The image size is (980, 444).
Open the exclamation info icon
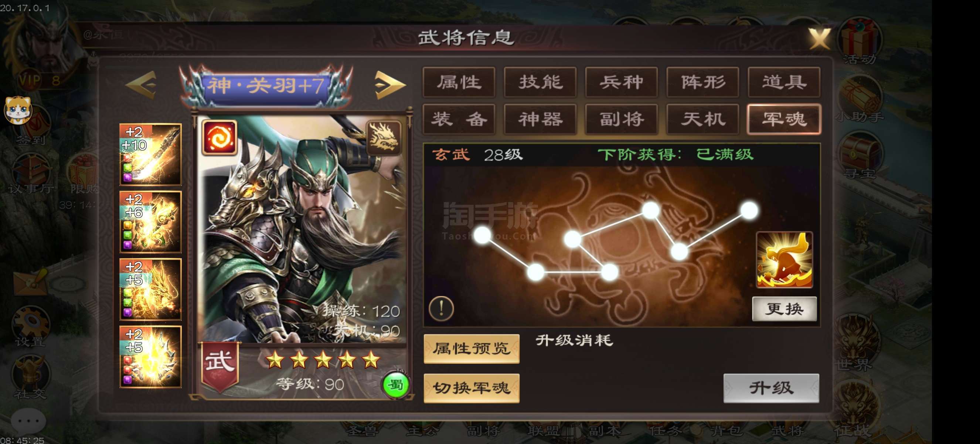[441, 308]
